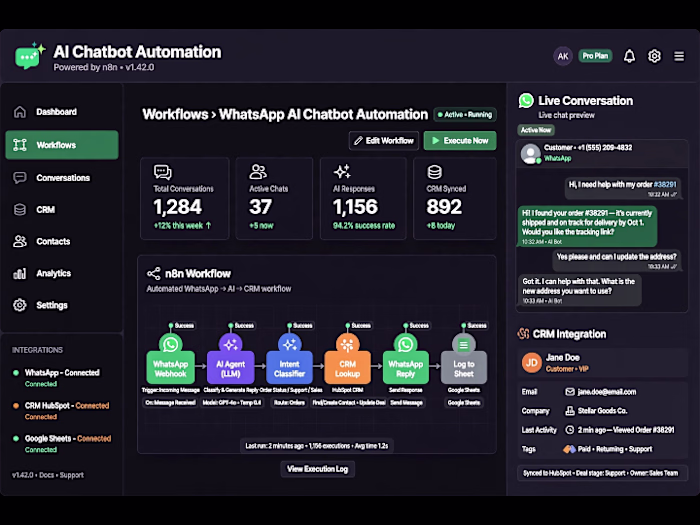The height and width of the screenshot is (525, 700).
Task: Click AI Responses sparkle icon
Action: coord(342,172)
